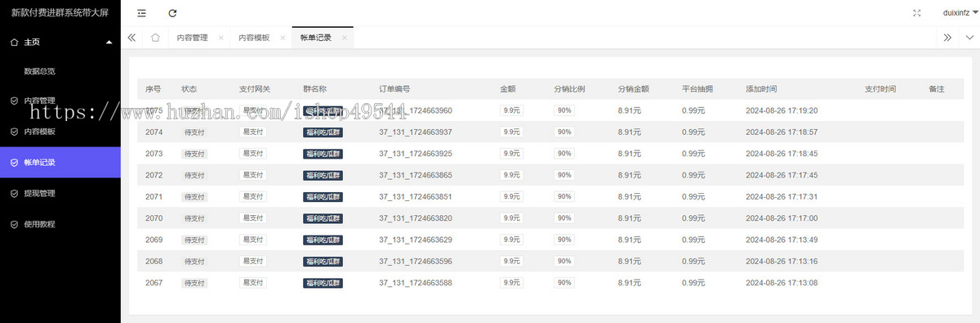
Task: Click the refresh page icon
Action: (x=172, y=13)
